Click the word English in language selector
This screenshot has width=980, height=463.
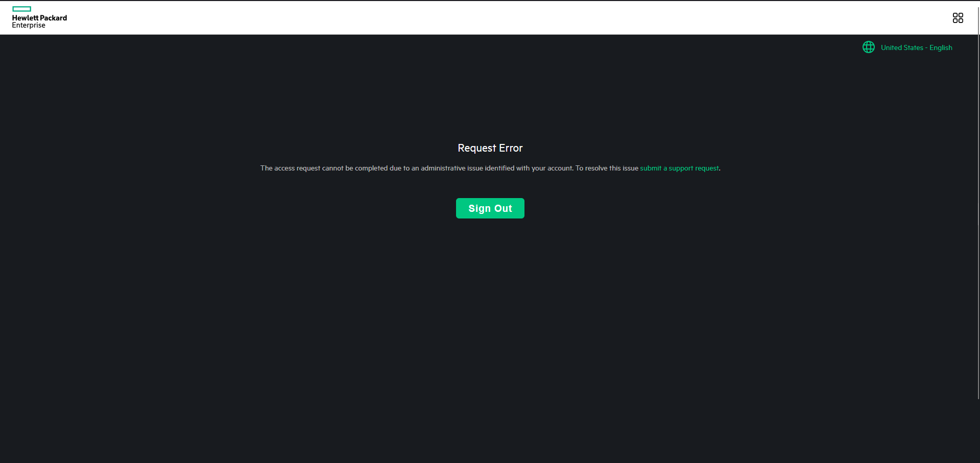[x=941, y=47]
